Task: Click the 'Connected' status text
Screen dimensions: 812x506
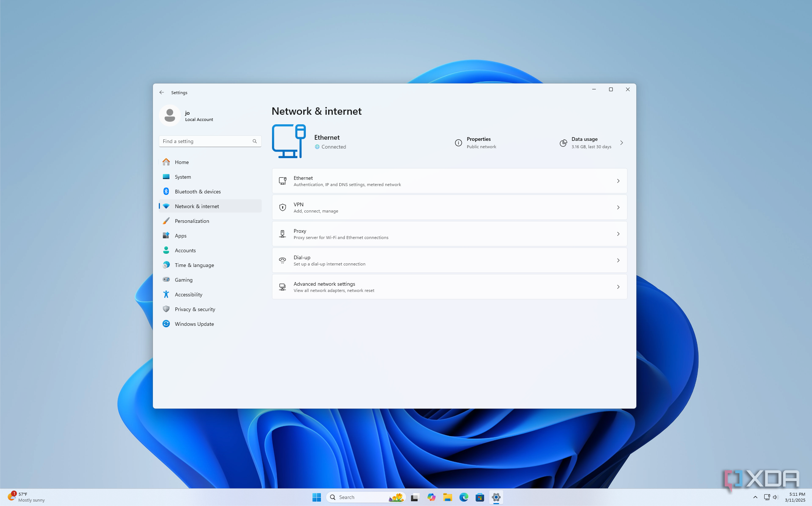Action: pyautogui.click(x=334, y=147)
